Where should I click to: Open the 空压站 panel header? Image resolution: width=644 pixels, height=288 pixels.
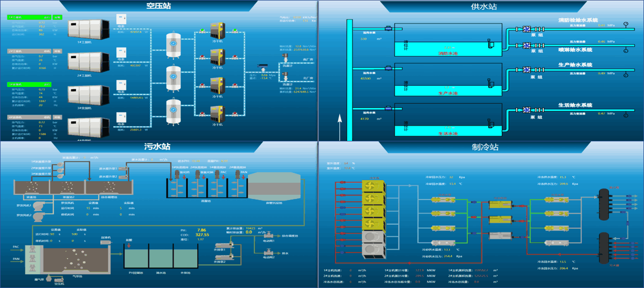[158, 6]
